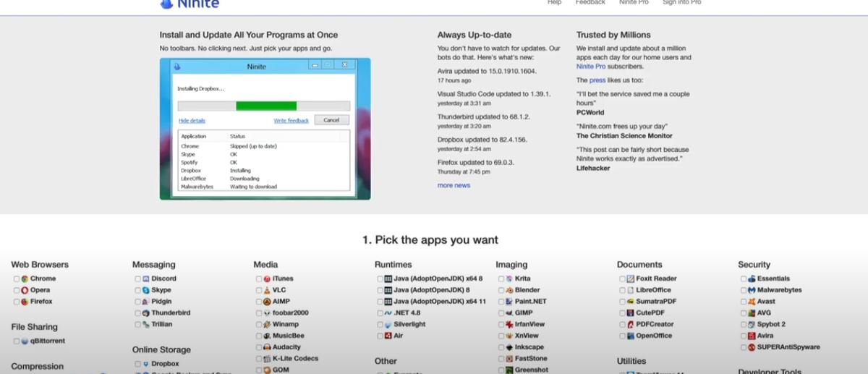The width and height of the screenshot is (868, 374).
Task: Click the blue Skype icon
Action: pyautogui.click(x=146, y=290)
